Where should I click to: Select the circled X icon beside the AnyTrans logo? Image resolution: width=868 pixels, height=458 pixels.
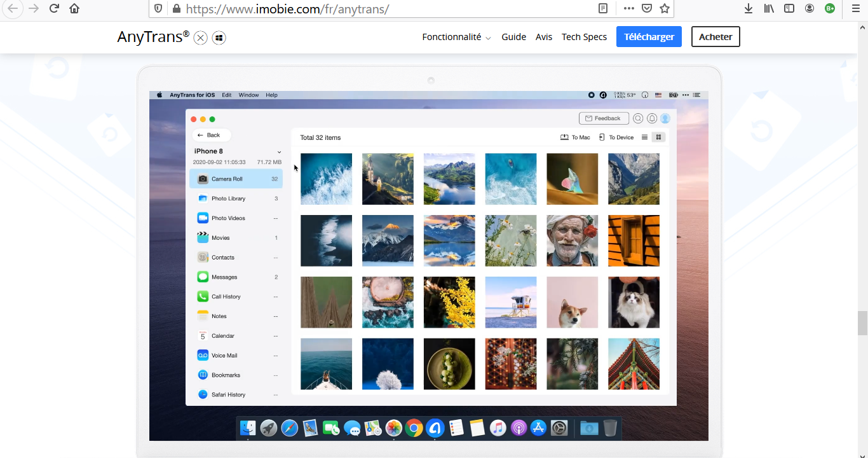click(x=201, y=38)
